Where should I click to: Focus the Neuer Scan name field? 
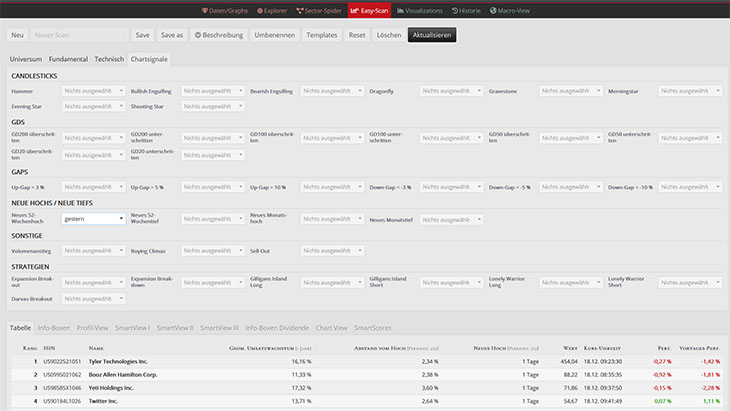(80, 35)
